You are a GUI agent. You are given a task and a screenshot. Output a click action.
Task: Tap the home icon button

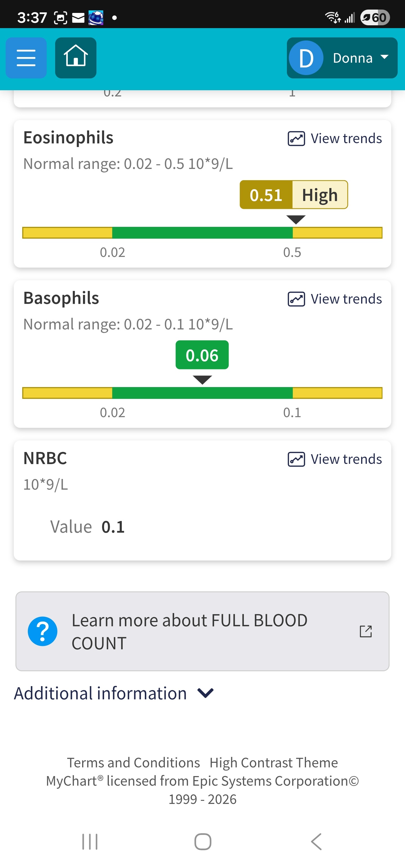(x=76, y=58)
